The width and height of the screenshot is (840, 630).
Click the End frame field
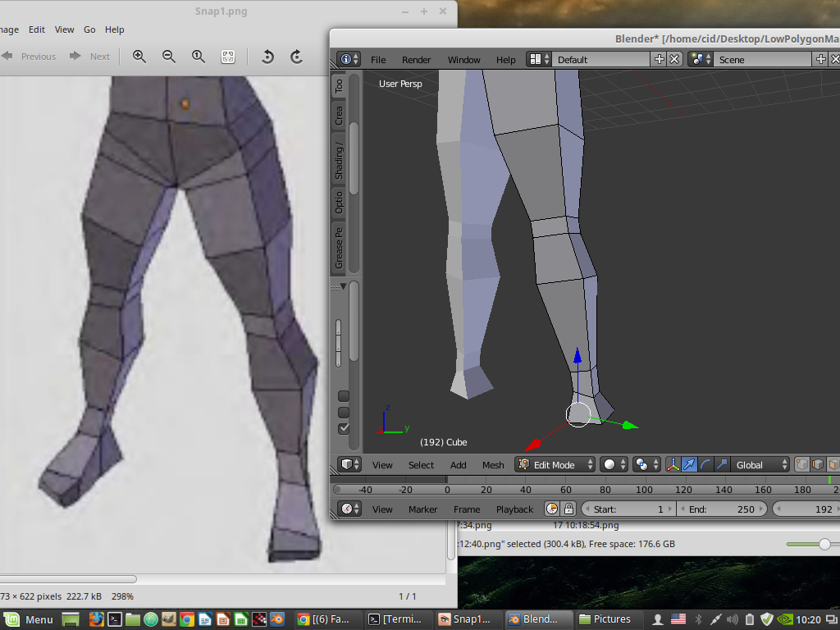(x=722, y=509)
